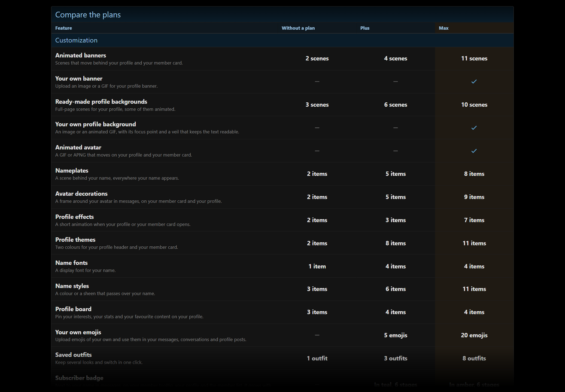
Task: Click the Profile themes 8 items Plus cell
Action: (396, 243)
